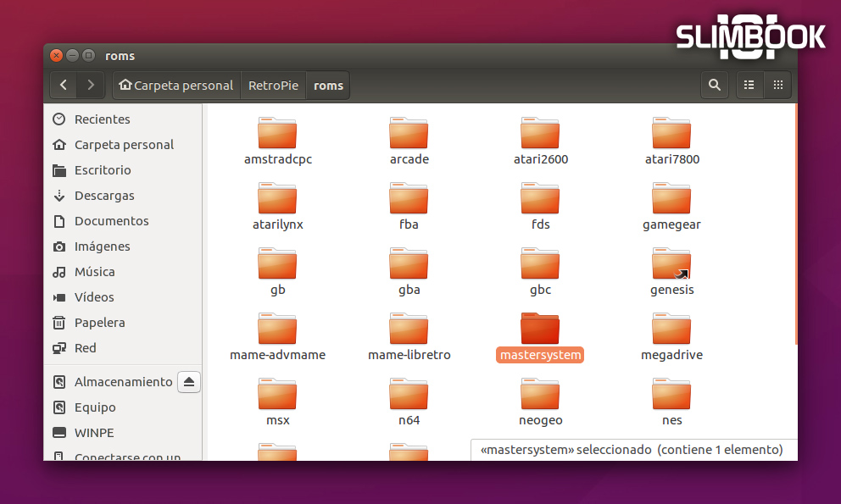Navigate to Carpeta personal in path bar
The height and width of the screenshot is (504, 841).
(x=176, y=85)
